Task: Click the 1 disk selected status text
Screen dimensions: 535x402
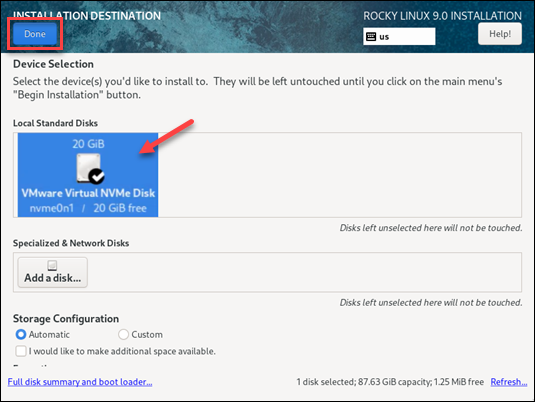Action: tap(390, 382)
